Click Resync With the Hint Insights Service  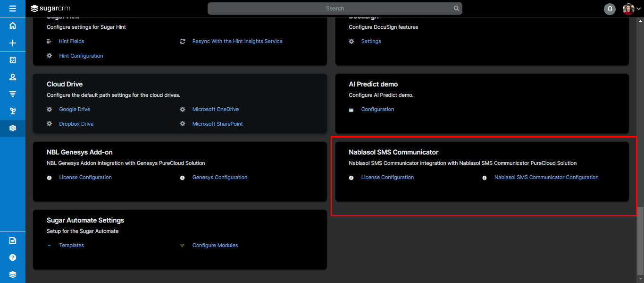[237, 41]
